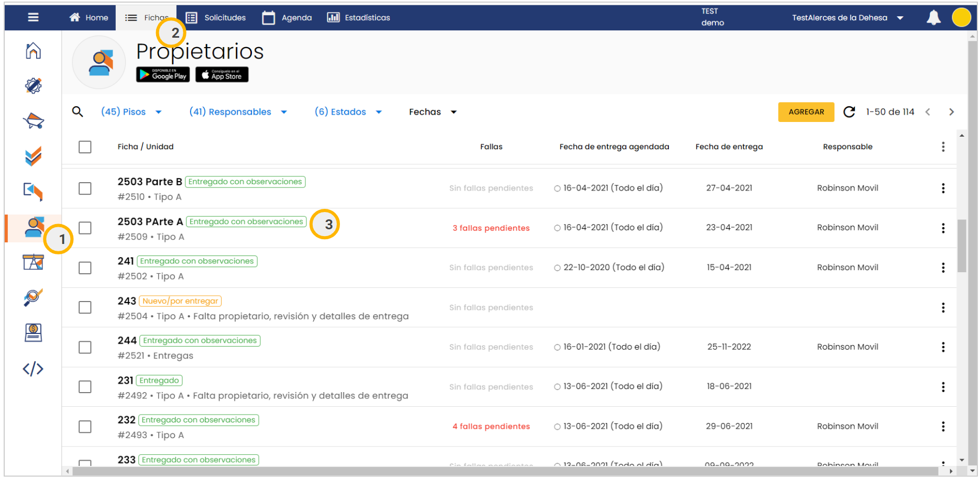Open the yellow user avatar
The width and height of the screenshot is (980, 479).
click(961, 17)
